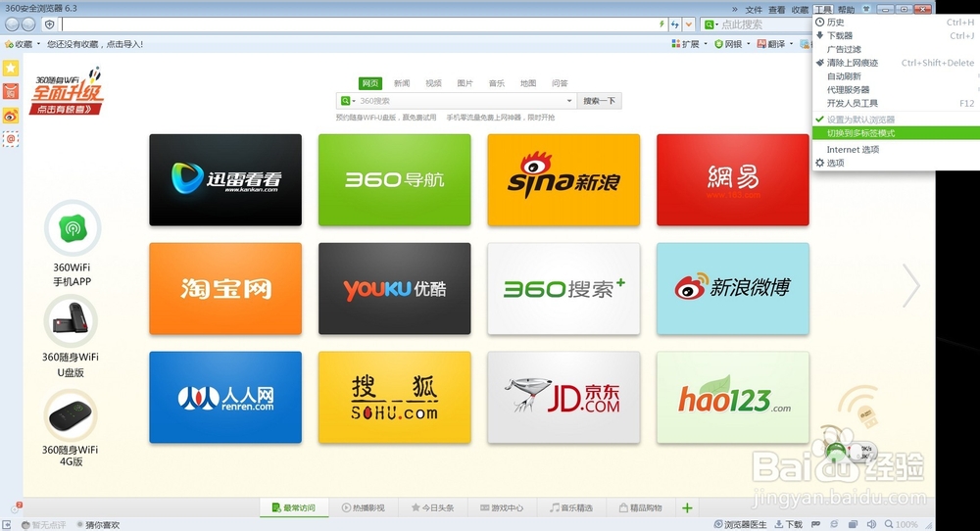The height and width of the screenshot is (531, 980).
Task: Open the 360搜索 engine selector icon
Action: coord(348,101)
